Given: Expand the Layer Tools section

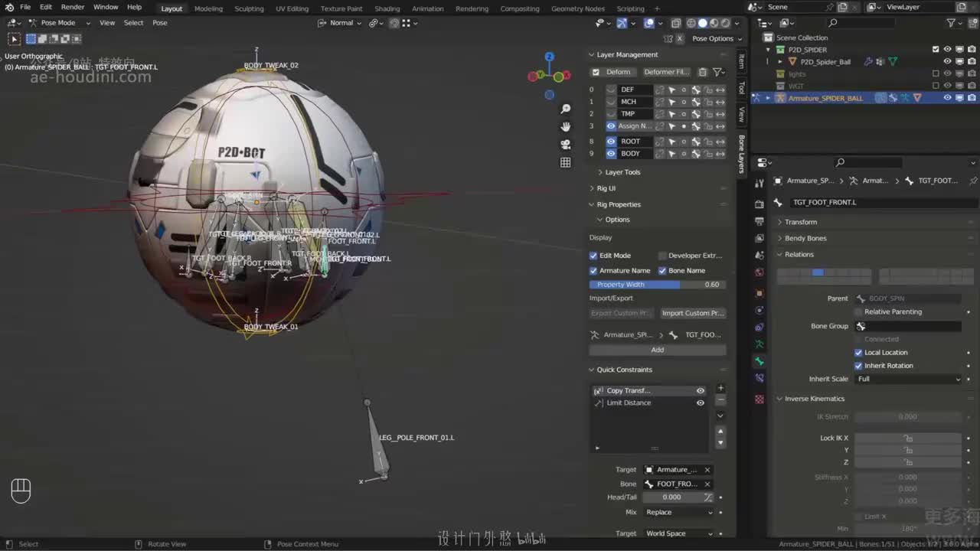Looking at the screenshot, I should point(622,172).
